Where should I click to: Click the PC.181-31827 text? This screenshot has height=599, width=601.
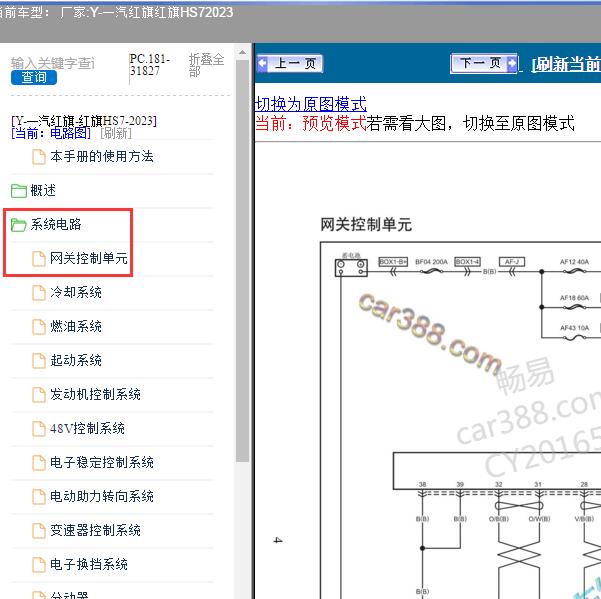tap(149, 65)
